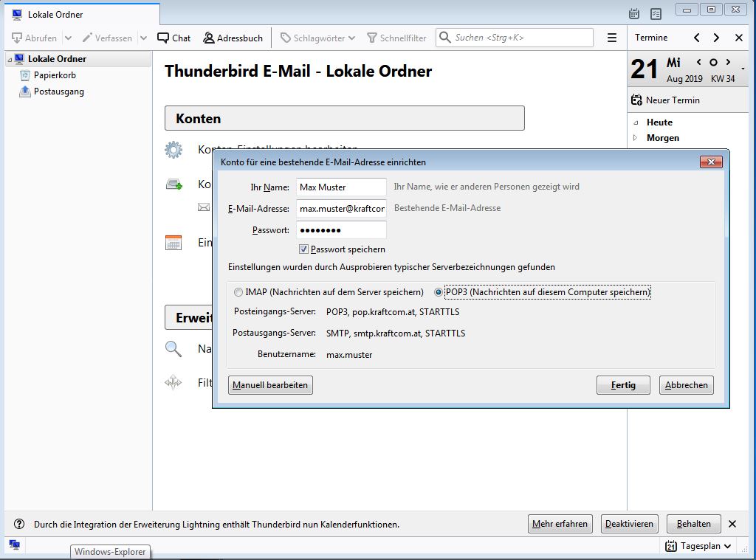
Task: Open the calendar tab icon
Action: (x=634, y=14)
